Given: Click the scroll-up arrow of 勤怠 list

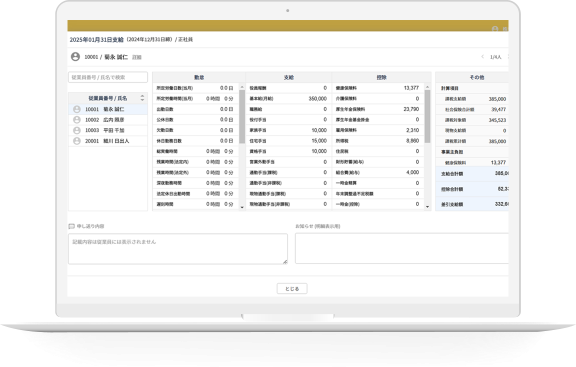Looking at the screenshot, I should pyautogui.click(x=242, y=87).
